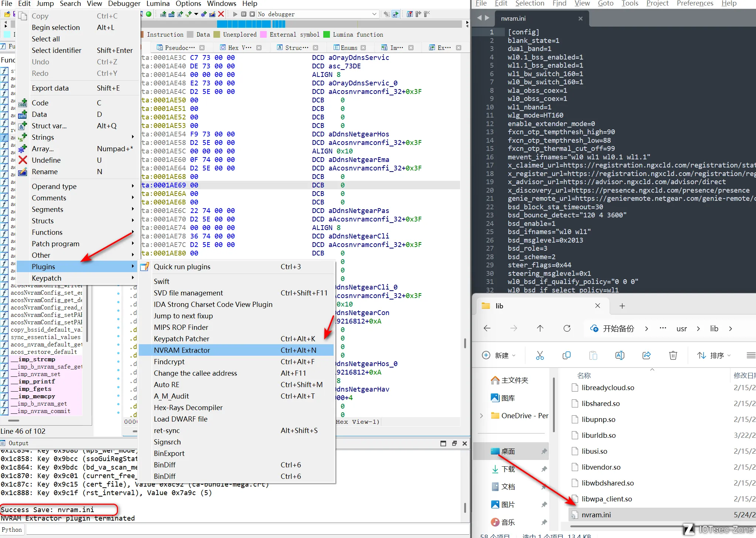Image resolution: width=756 pixels, height=538 pixels.
Task: Expand the Operand type submenu
Action: 77,186
